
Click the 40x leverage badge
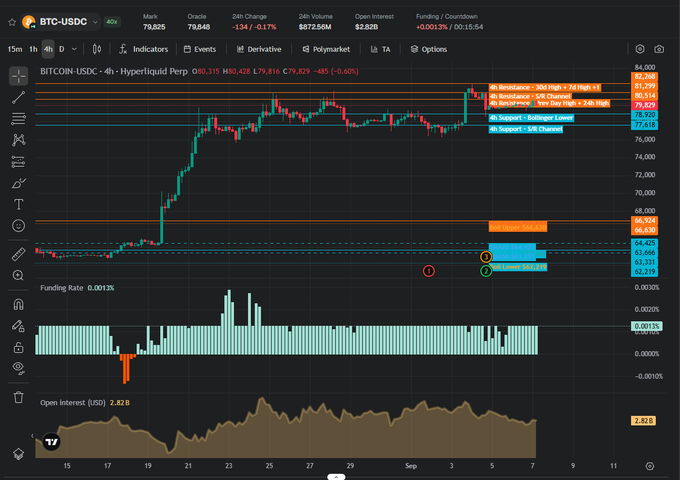112,22
